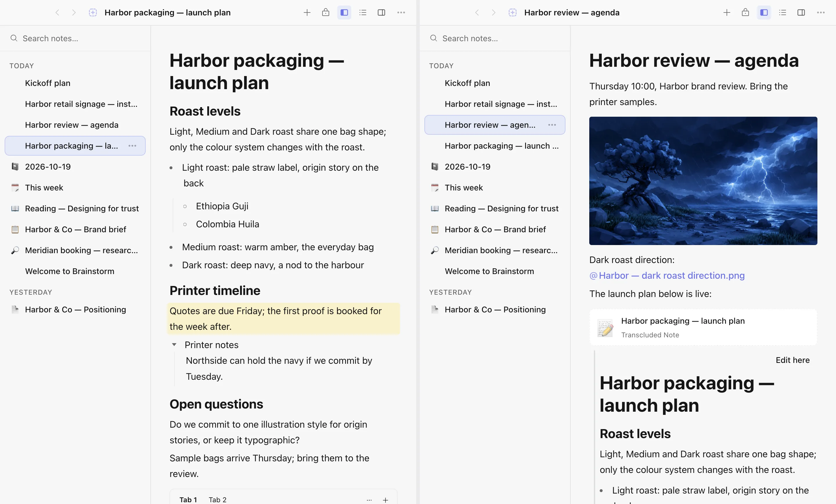This screenshot has height=504, width=836.
Task: Click Open questions heading
Action: click(216, 404)
